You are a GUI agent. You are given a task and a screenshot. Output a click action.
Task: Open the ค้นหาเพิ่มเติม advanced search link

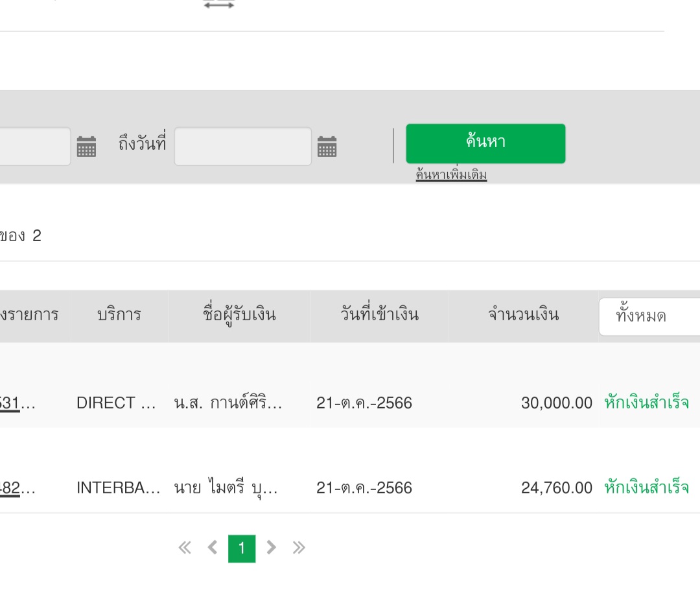pyautogui.click(x=451, y=175)
